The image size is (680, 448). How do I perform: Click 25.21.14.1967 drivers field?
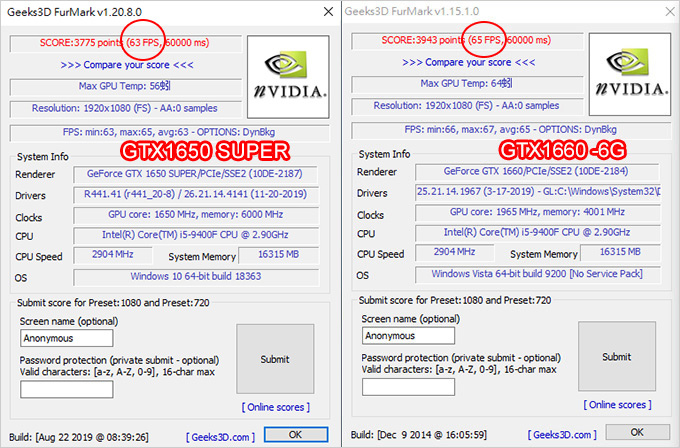coord(538,192)
